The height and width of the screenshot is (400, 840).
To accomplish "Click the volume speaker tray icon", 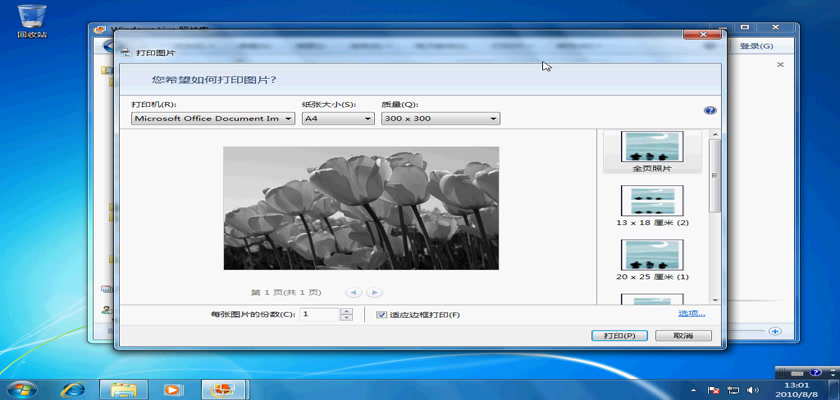I will (753, 389).
